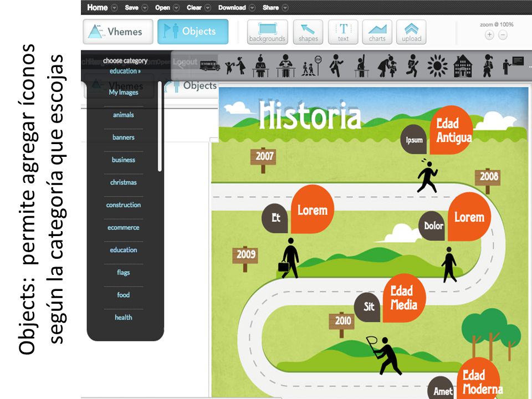This screenshot has width=532, height=399.
Task: Expand the Download dropdown arrow
Action: 252,8
